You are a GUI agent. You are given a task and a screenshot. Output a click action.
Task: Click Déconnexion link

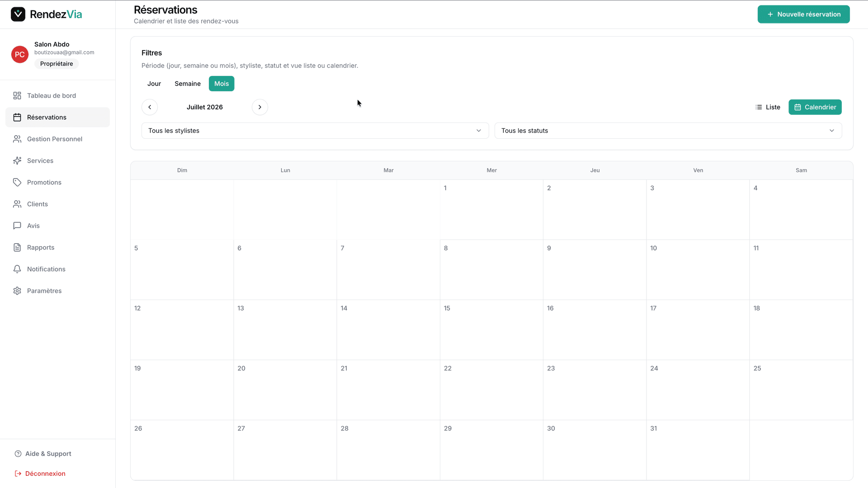pos(45,474)
